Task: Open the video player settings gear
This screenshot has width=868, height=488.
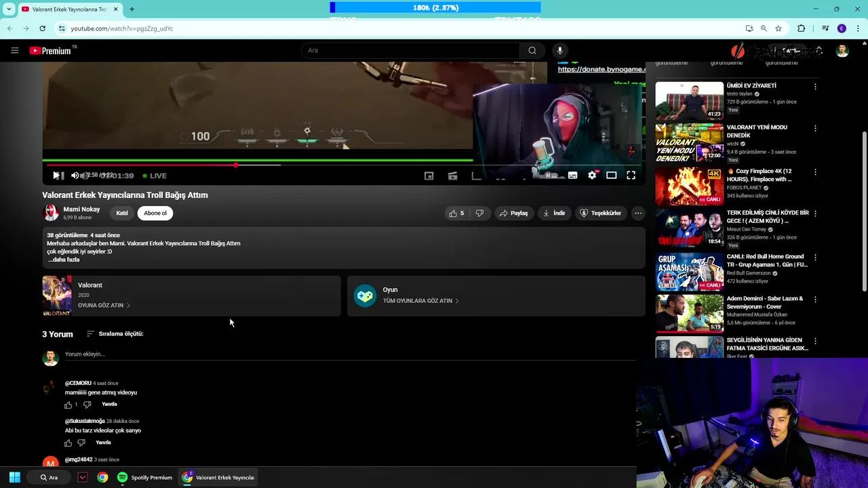Action: 592,176
